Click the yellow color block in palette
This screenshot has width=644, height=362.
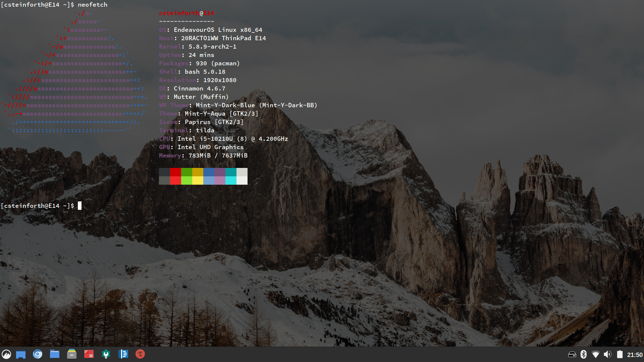pyautogui.click(x=198, y=180)
